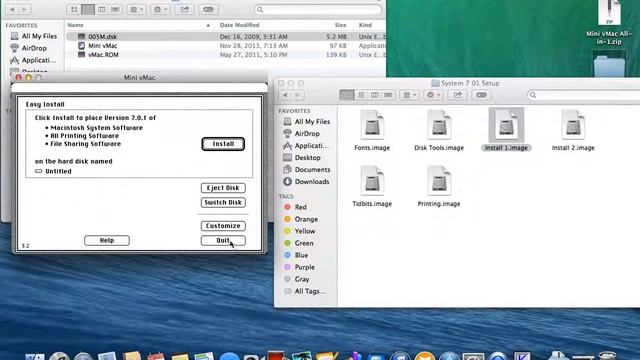
Task: Switch to list view in System 7 01 Setup
Action: pos(361,95)
